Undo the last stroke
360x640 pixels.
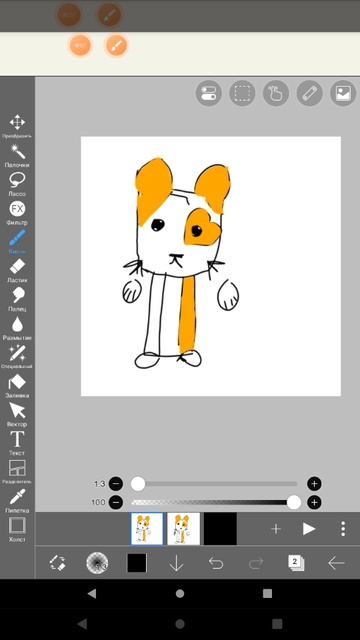216,563
